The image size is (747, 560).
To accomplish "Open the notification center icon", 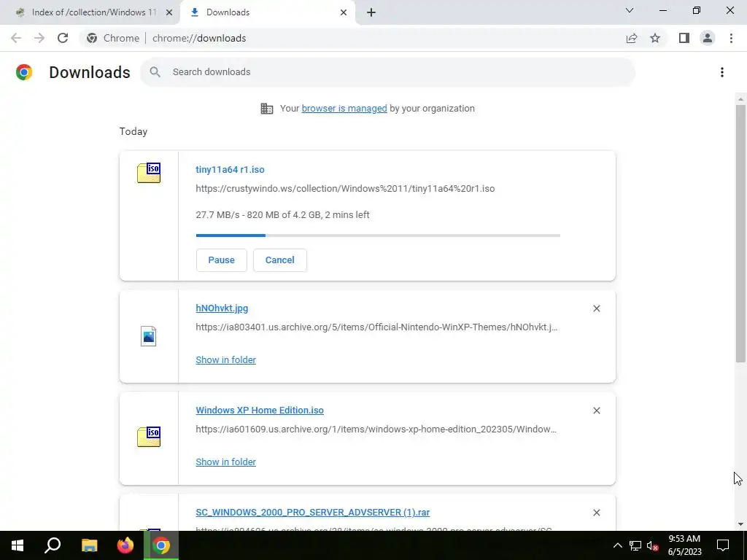I will (x=723, y=545).
